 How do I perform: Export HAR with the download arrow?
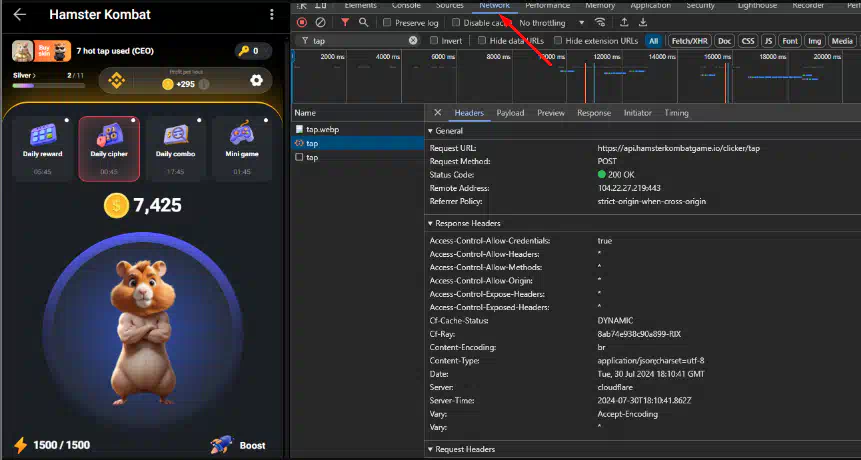coord(643,23)
